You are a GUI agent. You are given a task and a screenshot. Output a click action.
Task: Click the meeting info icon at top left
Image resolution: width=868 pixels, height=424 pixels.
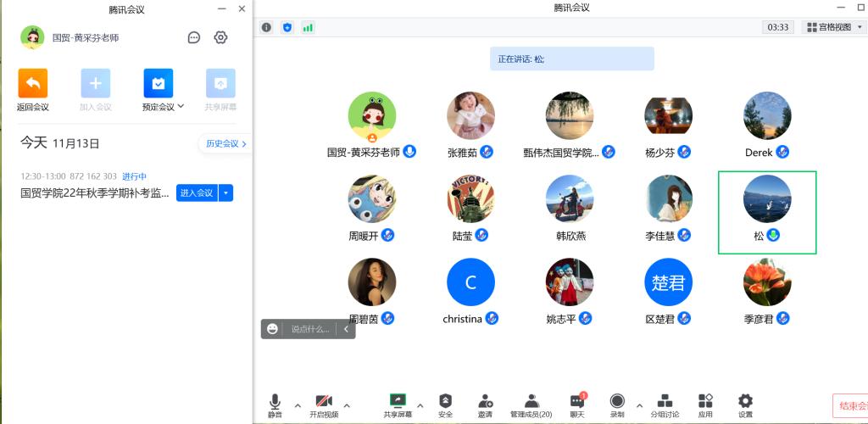(x=266, y=27)
